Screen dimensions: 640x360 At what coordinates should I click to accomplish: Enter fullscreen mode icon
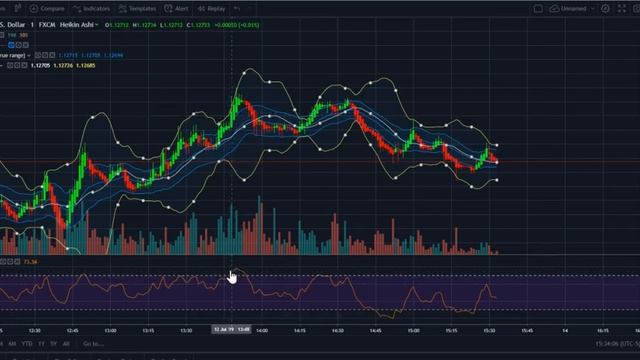[x=622, y=9]
